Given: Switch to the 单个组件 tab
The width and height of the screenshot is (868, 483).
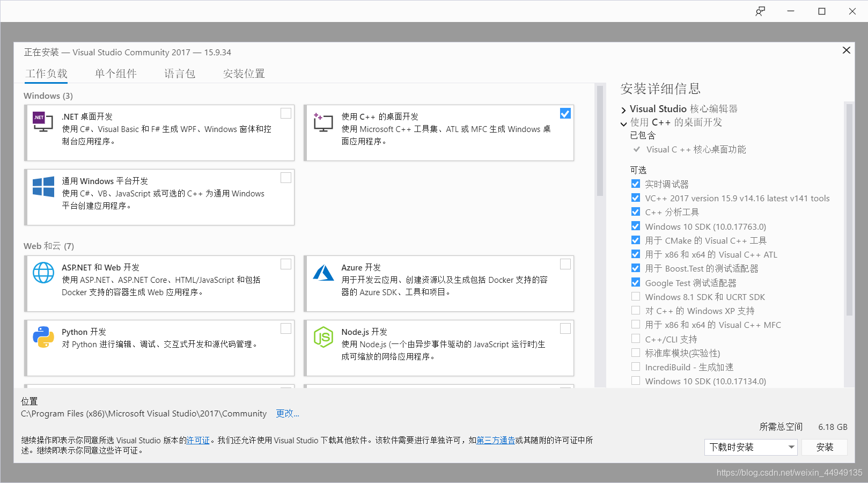Looking at the screenshot, I should (116, 74).
